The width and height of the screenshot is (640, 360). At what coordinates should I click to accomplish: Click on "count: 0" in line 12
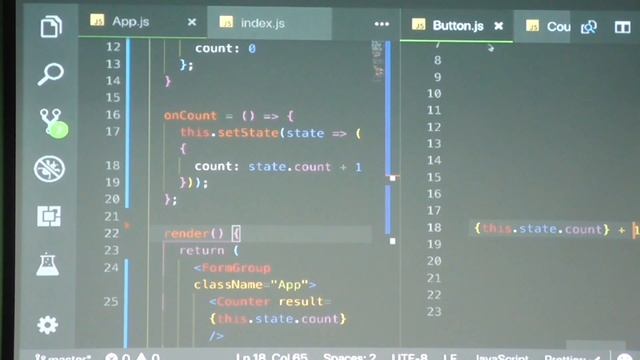(x=225, y=49)
